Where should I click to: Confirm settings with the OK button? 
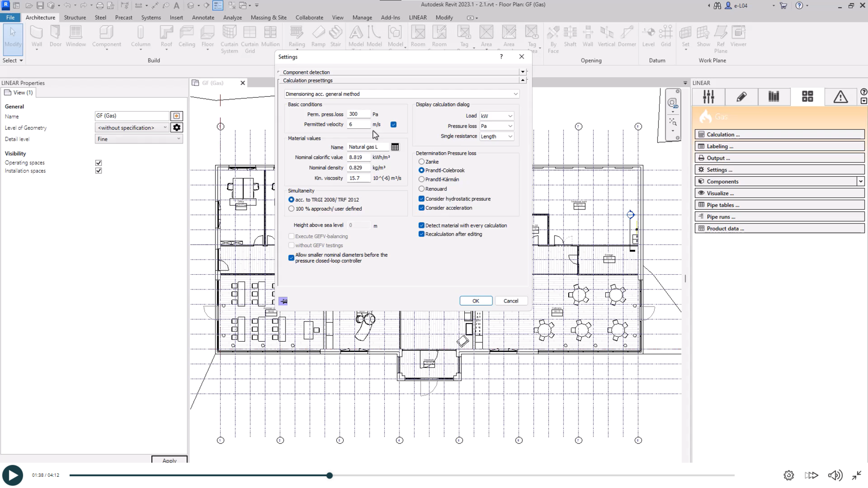point(475,301)
